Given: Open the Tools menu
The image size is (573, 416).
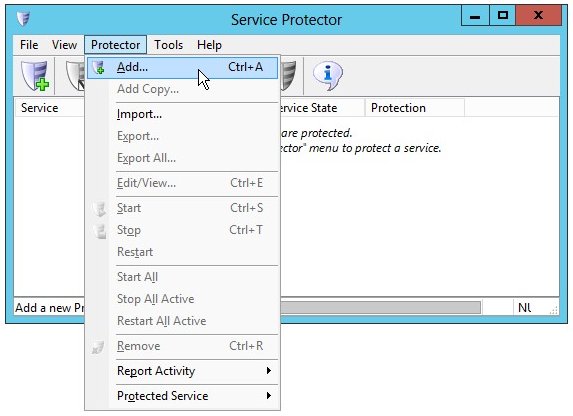Looking at the screenshot, I should (168, 45).
